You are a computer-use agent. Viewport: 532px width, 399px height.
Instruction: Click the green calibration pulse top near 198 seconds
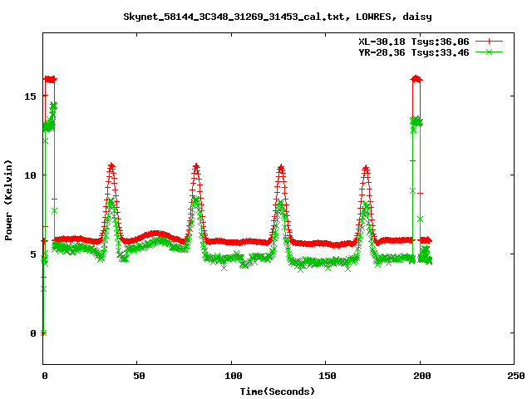tap(416, 121)
